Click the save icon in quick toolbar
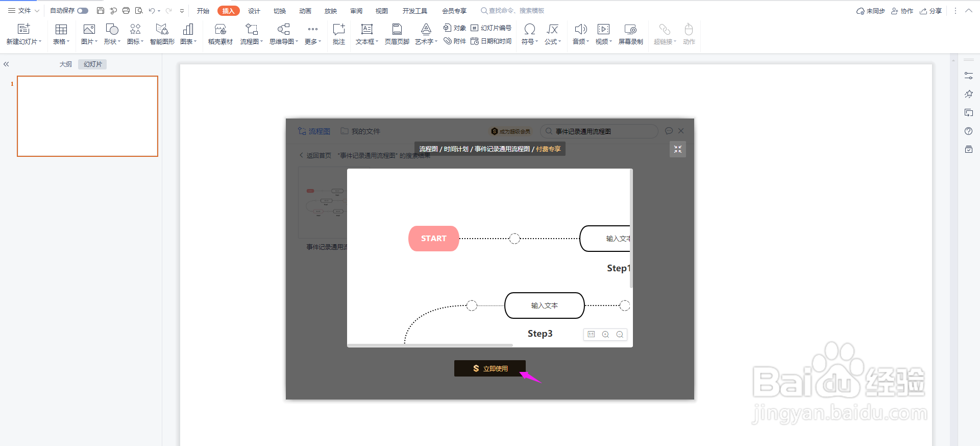Viewport: 980px width, 446px height. [101, 11]
